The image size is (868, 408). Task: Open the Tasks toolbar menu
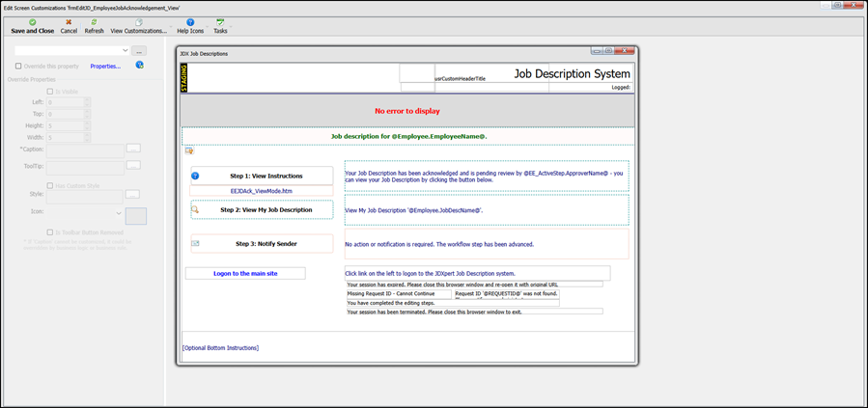(220, 25)
